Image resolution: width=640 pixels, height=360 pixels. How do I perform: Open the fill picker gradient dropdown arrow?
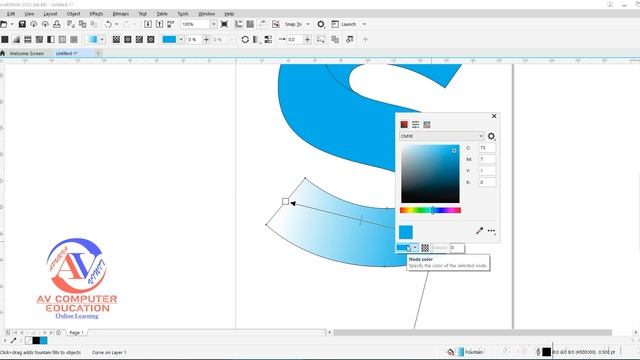tap(102, 39)
